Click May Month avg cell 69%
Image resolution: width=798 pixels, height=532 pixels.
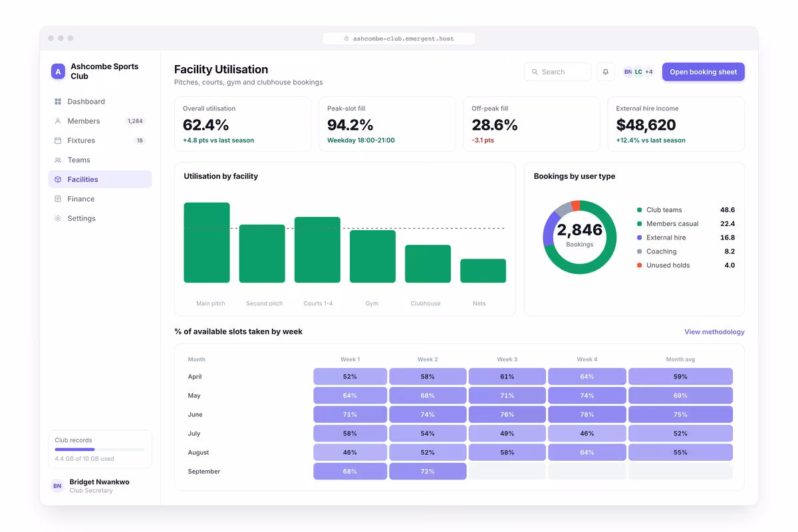point(680,396)
